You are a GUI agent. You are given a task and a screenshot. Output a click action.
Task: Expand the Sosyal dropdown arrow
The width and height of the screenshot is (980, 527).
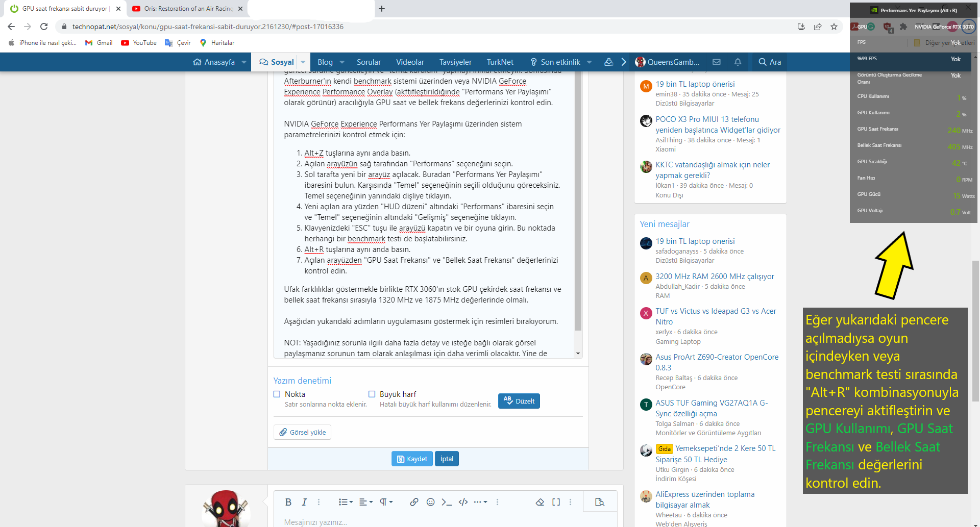303,62
